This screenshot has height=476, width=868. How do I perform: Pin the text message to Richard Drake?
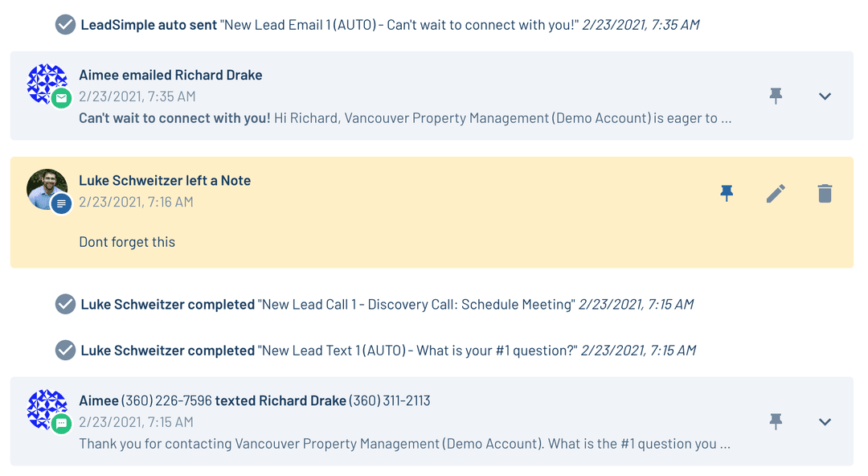(x=776, y=421)
